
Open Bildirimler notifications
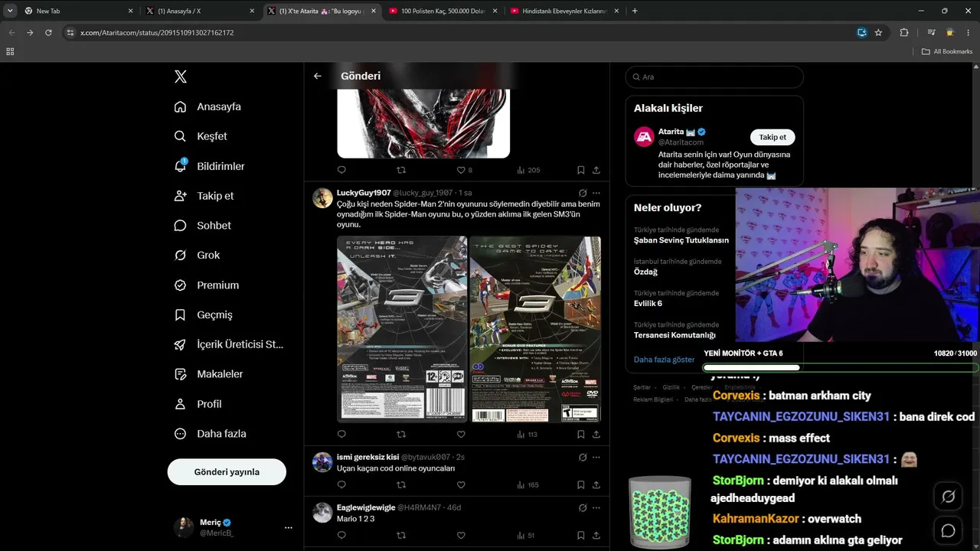[x=210, y=166]
